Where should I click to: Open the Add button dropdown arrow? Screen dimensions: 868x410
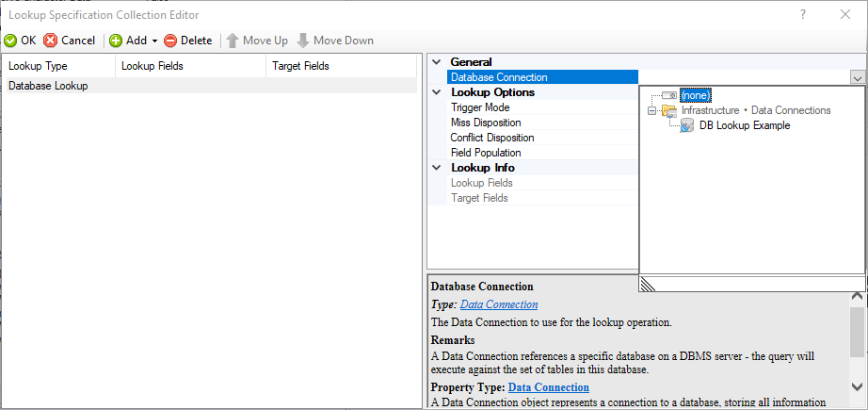[x=153, y=41]
